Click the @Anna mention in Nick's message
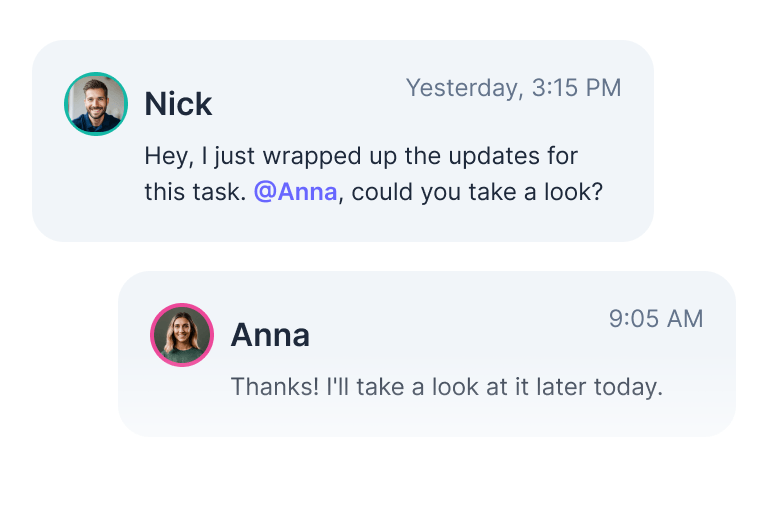The width and height of the screenshot is (768, 512). [x=295, y=192]
